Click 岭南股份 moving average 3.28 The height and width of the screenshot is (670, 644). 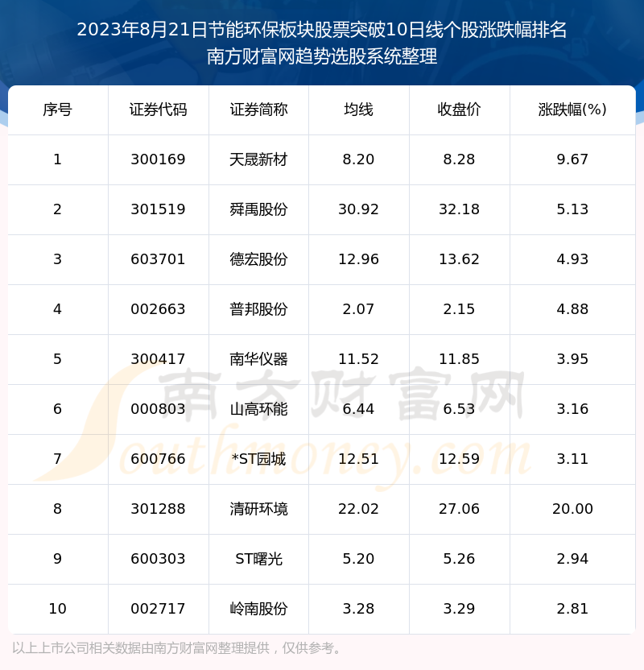tap(359, 610)
